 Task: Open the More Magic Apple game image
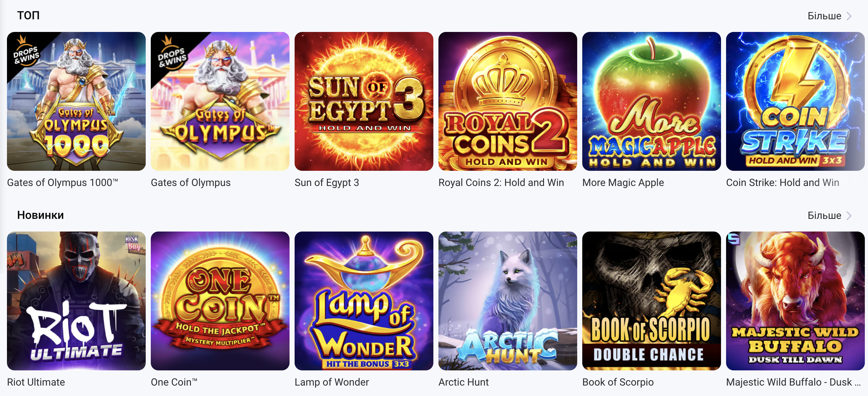coord(651,101)
